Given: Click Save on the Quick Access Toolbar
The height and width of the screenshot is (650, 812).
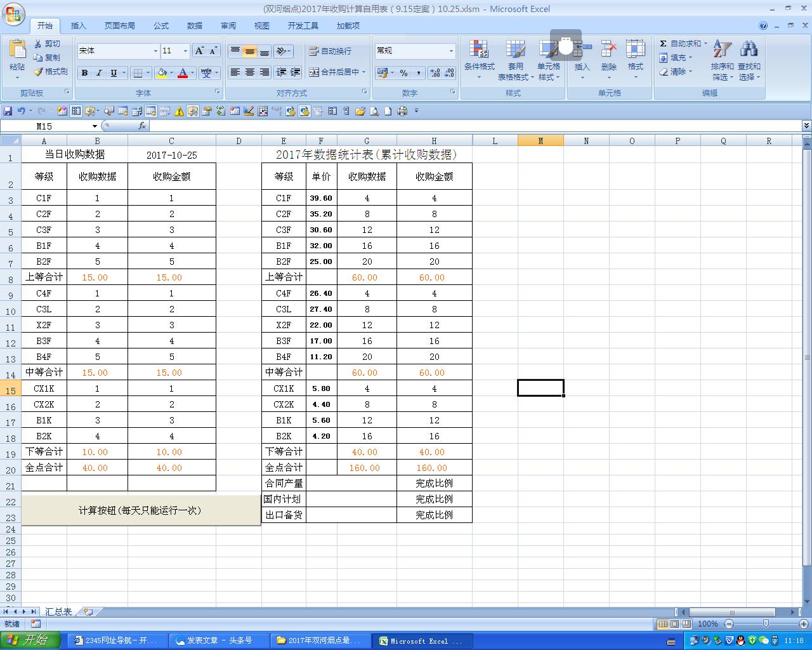Looking at the screenshot, I should click(x=8, y=110).
